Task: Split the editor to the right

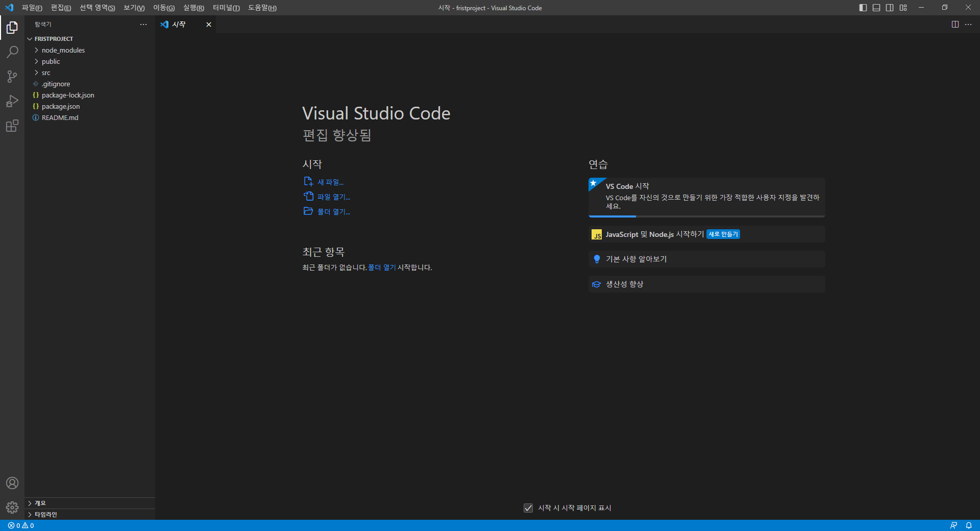Action: 955,25
